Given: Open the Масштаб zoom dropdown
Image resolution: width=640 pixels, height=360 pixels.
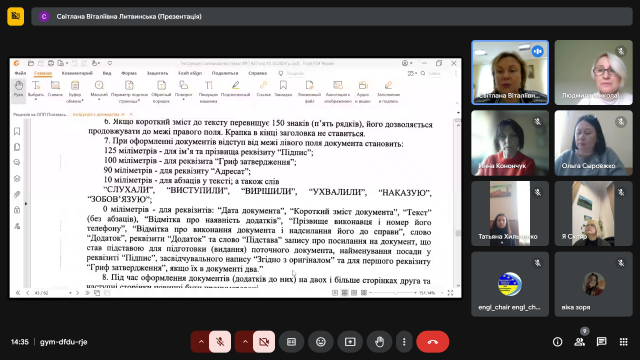Looking at the screenshot, I should pyautogui.click(x=99, y=89).
